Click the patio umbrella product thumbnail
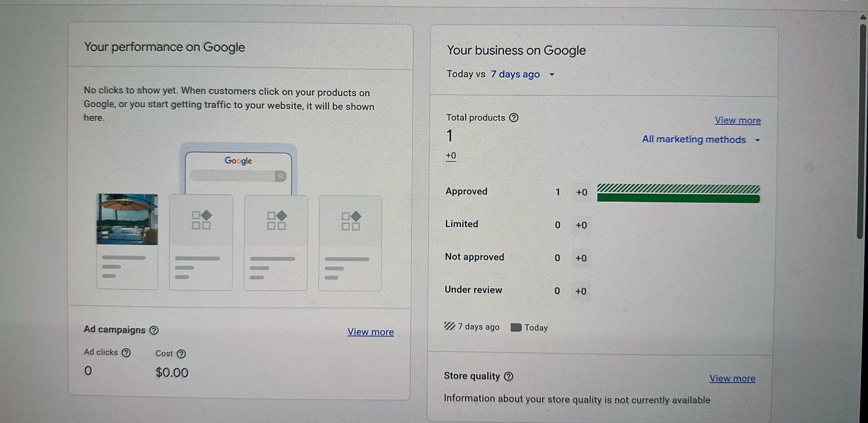 coord(127,219)
